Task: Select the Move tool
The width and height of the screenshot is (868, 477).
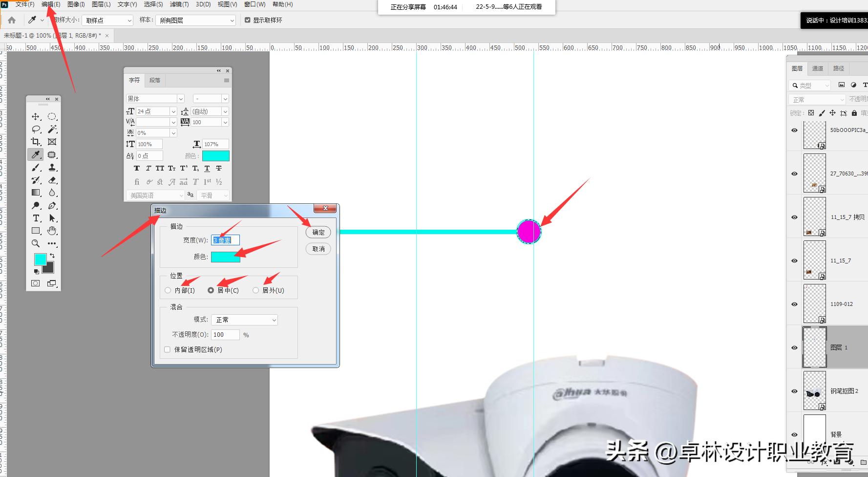Action: point(36,117)
